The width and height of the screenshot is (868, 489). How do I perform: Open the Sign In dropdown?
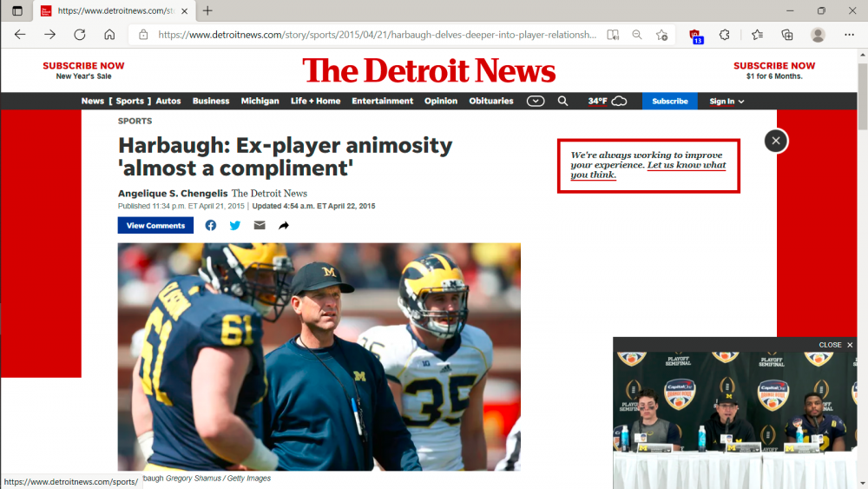(727, 102)
